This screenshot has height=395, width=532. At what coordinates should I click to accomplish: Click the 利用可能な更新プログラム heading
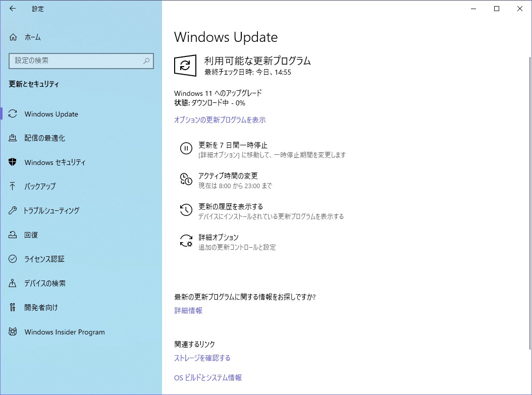pyautogui.click(x=257, y=61)
